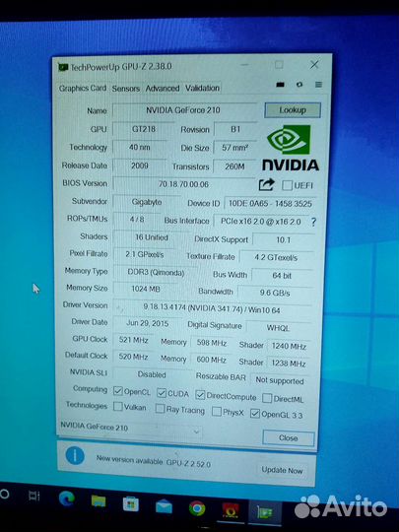Minimize the GPU-Z window

(x=244, y=64)
